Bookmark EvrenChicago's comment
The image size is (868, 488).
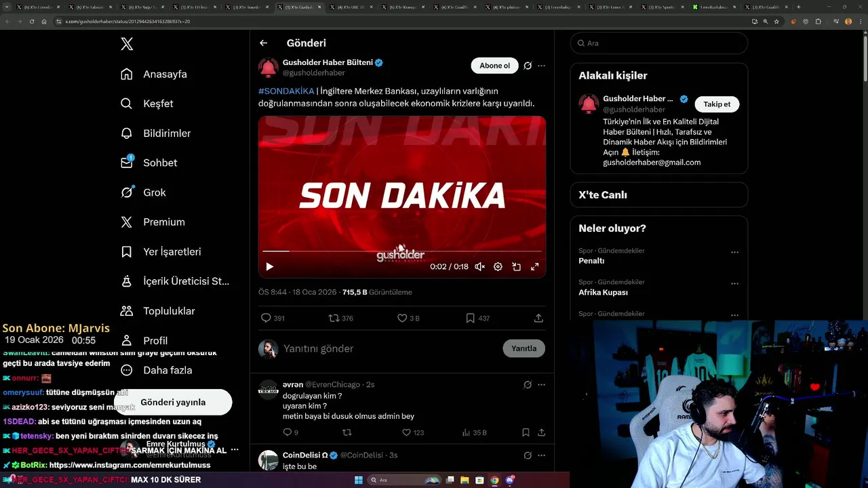tap(526, 432)
